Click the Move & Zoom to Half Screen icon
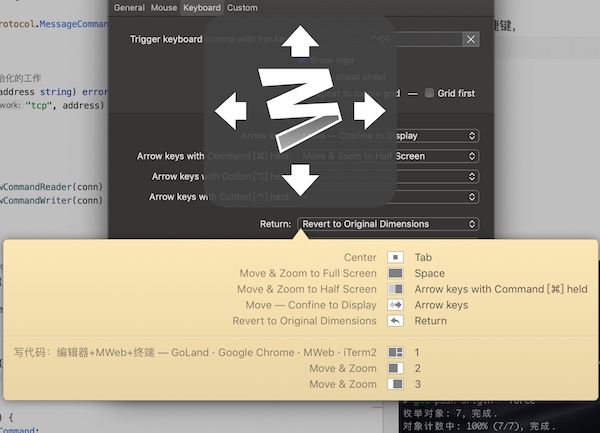This screenshot has width=600, height=433. [x=395, y=289]
